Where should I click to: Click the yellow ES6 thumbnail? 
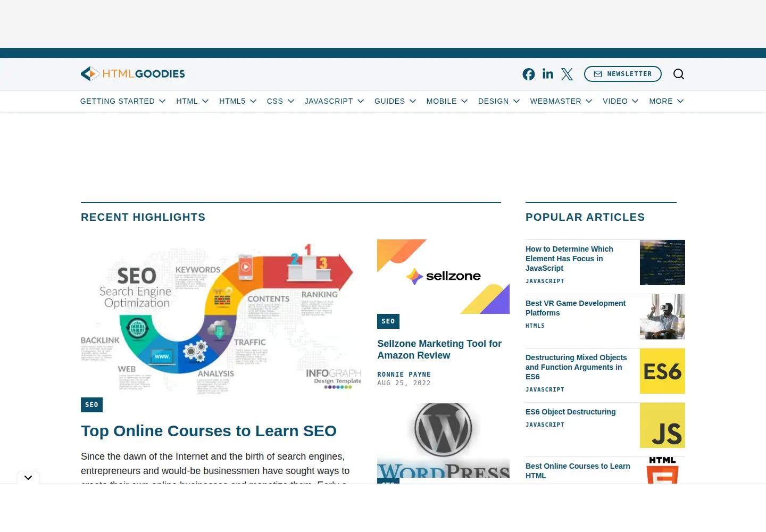click(662, 371)
